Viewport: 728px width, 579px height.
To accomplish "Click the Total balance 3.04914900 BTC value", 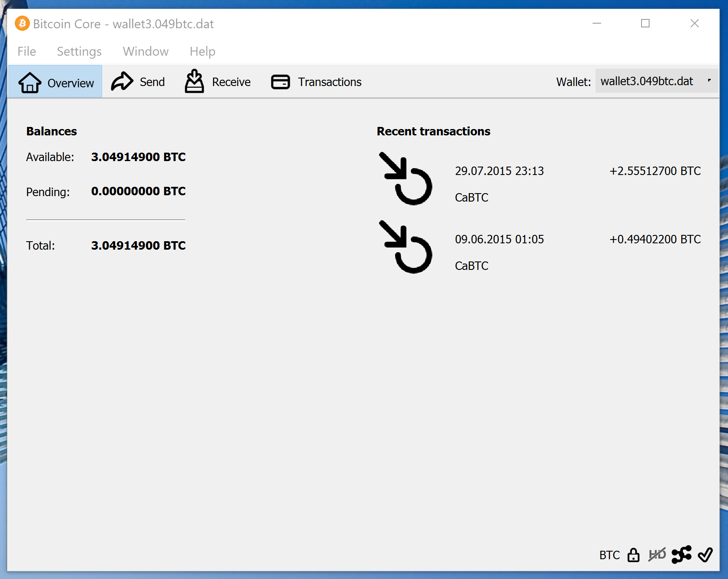I will 138,245.
